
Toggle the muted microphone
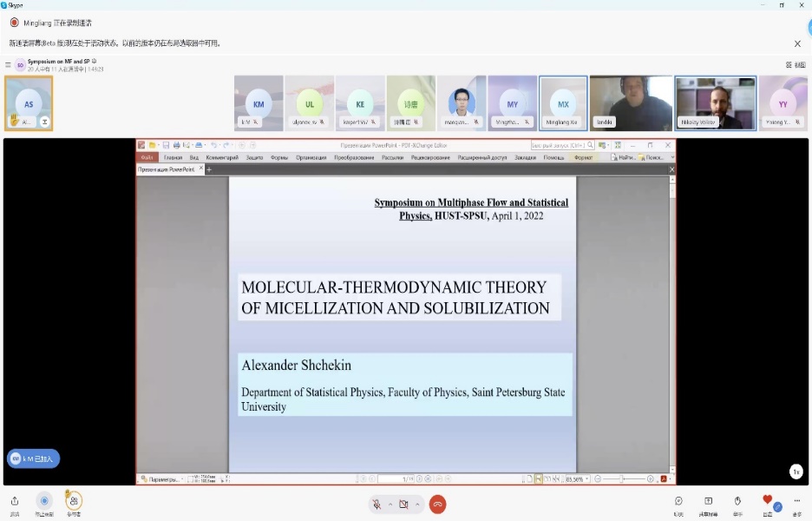(377, 505)
